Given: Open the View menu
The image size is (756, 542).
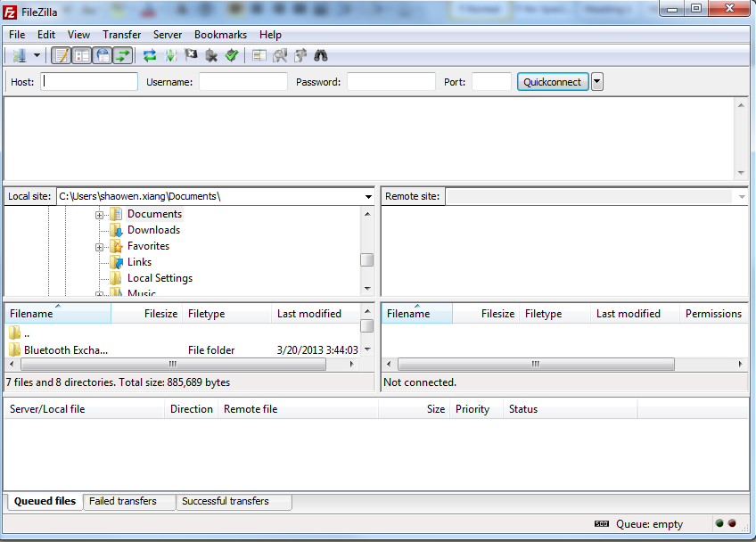Looking at the screenshot, I should 78,35.
